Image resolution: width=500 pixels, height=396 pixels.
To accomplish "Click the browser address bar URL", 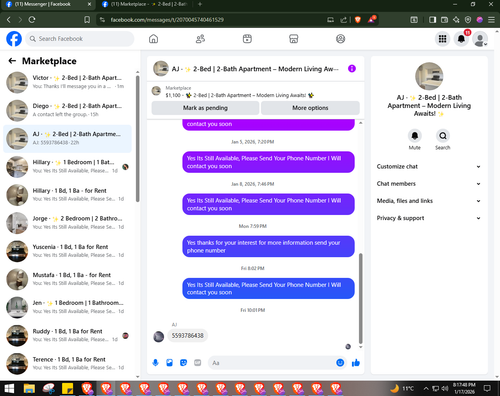I will click(x=167, y=20).
